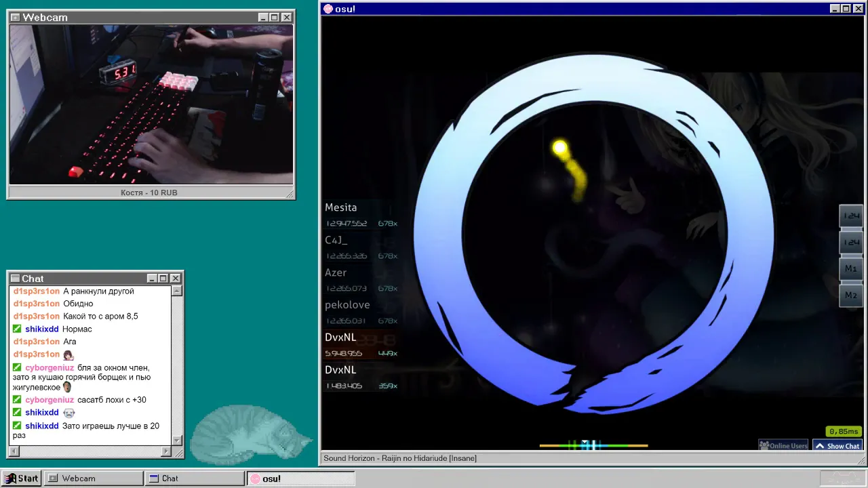Switch to the Chat taskbar item
Viewport: 868px width, 488px height.
195,479
